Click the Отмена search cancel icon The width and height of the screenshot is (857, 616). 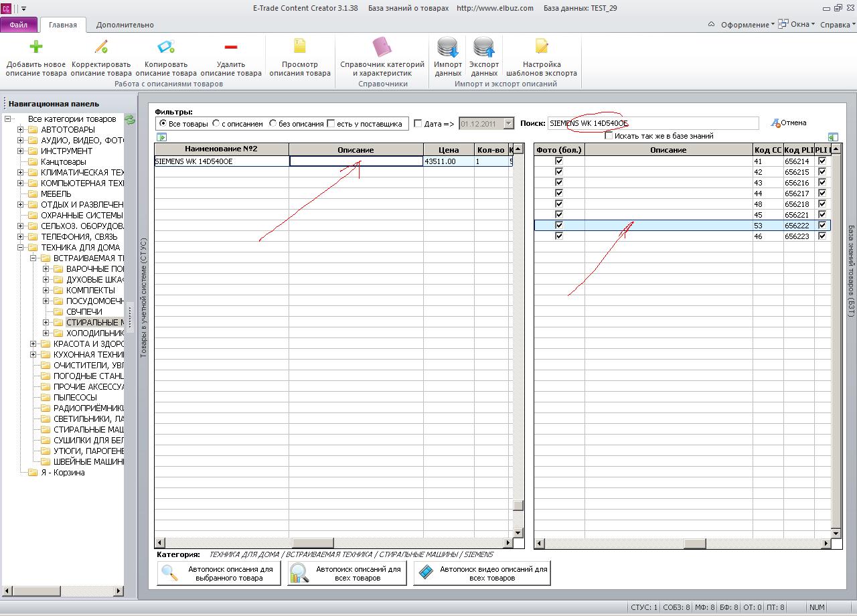[x=776, y=123]
